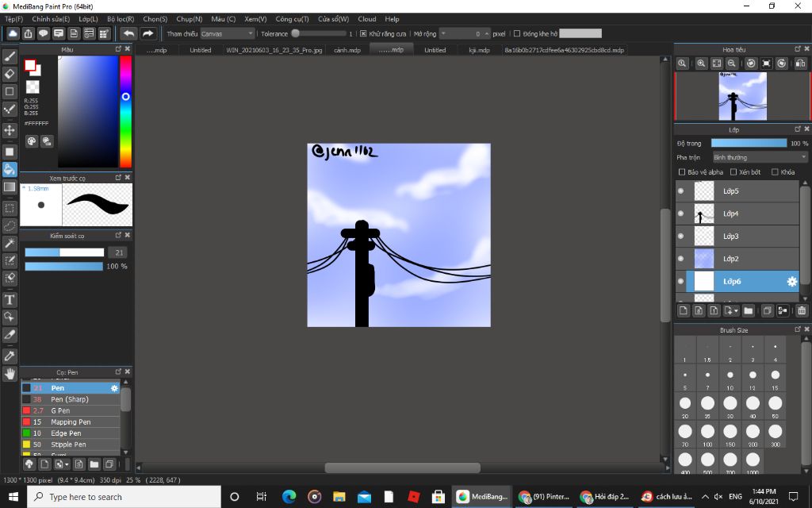
Task: Select the Pen (Sharp) brush
Action: click(x=71, y=399)
